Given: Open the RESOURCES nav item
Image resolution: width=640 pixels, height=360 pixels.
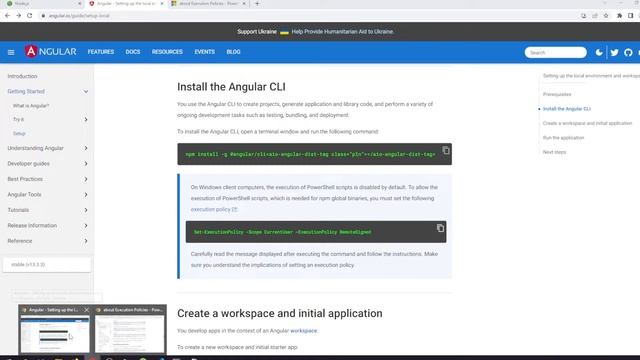Looking at the screenshot, I should pos(167,52).
